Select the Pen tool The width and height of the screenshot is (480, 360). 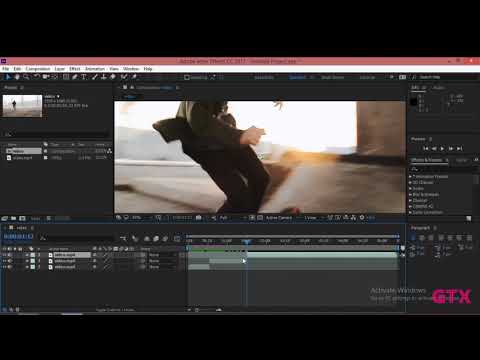[75, 77]
